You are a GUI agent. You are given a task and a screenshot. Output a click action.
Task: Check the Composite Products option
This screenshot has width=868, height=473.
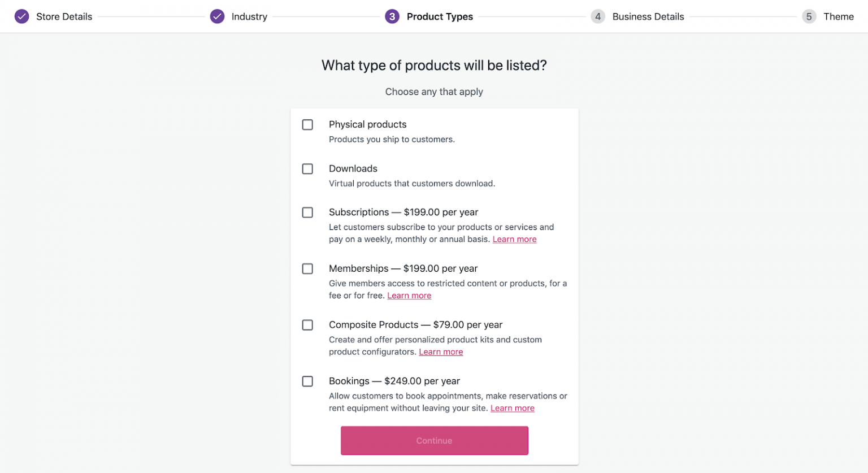click(x=307, y=325)
